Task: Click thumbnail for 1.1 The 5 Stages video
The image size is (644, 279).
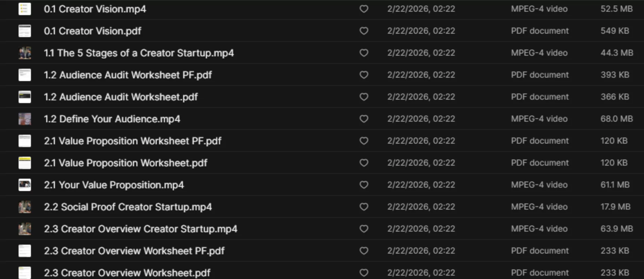Action: coord(24,53)
